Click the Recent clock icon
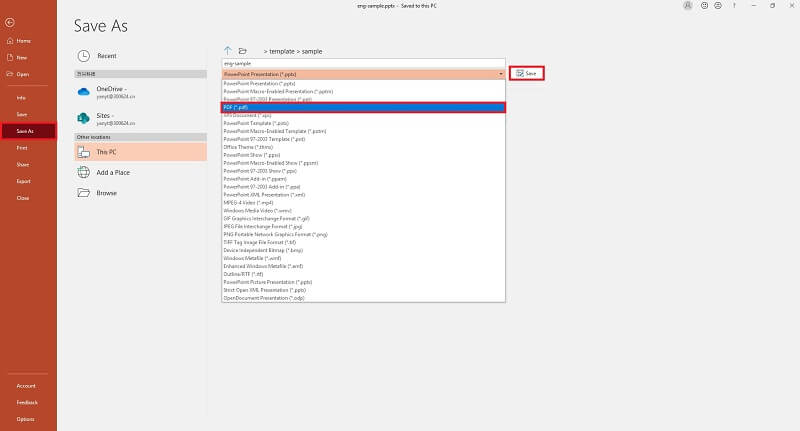The height and width of the screenshot is (431, 800). point(84,56)
